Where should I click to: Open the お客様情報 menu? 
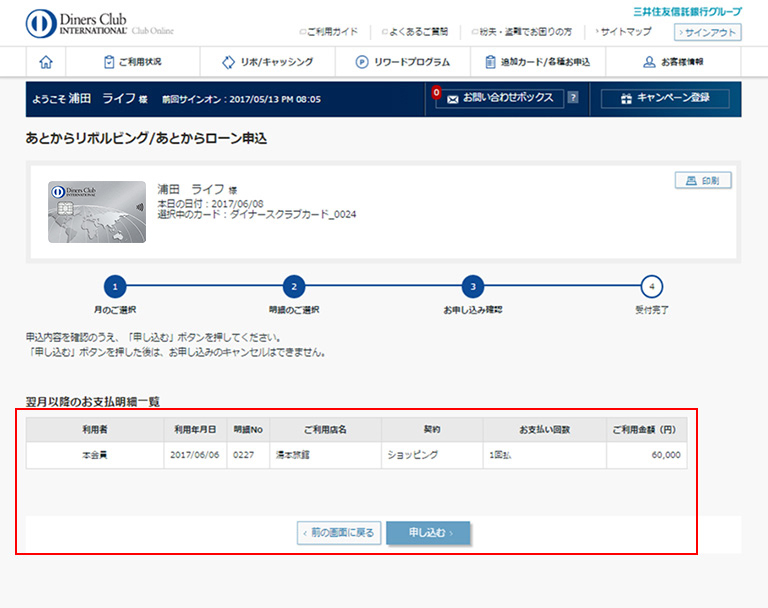pos(673,62)
